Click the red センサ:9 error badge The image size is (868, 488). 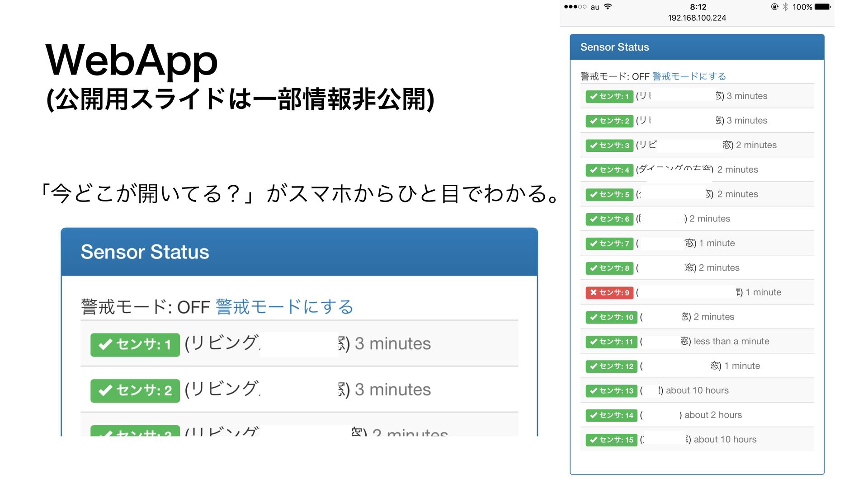point(609,292)
